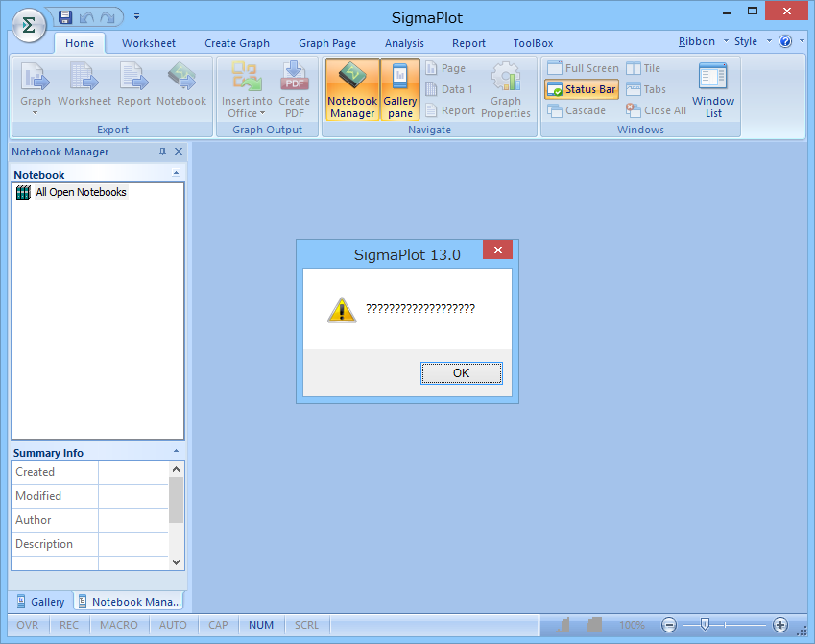
Task: Toggle the Status Bar option
Action: (x=582, y=89)
